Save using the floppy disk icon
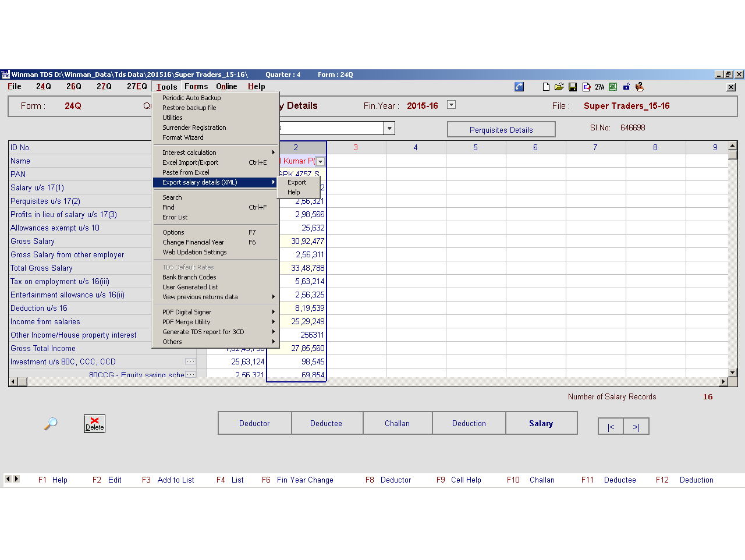This screenshot has height=560, width=745. tap(573, 87)
